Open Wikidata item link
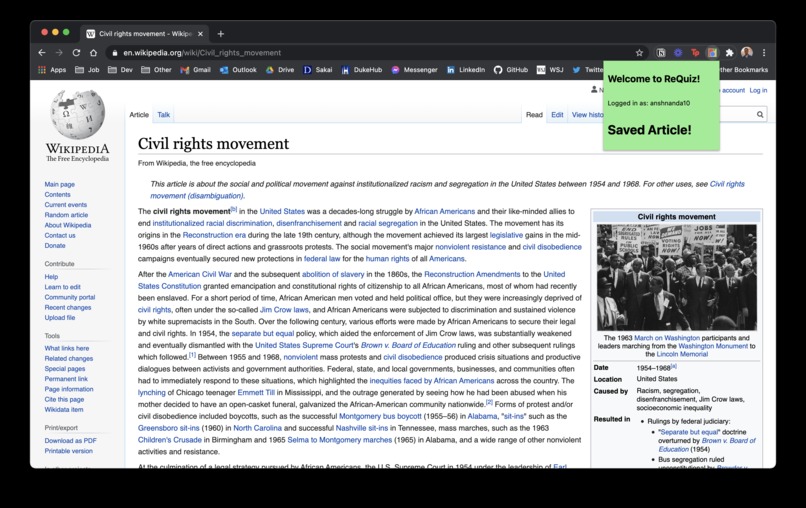806x508 pixels. coord(64,410)
